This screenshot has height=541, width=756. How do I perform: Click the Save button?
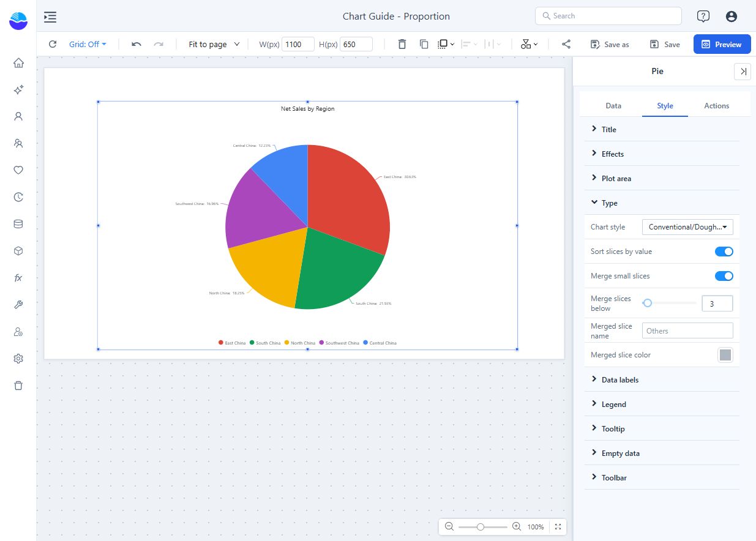click(x=665, y=44)
